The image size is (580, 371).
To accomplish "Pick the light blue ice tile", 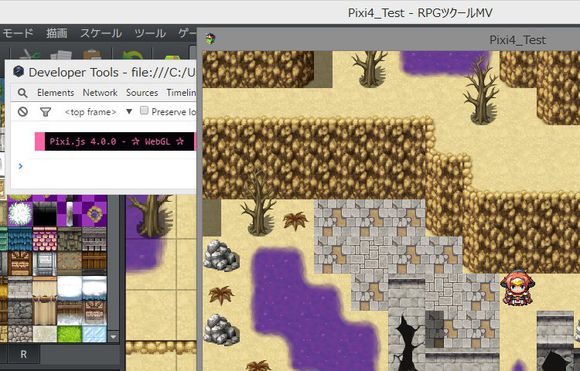I will (94, 334).
